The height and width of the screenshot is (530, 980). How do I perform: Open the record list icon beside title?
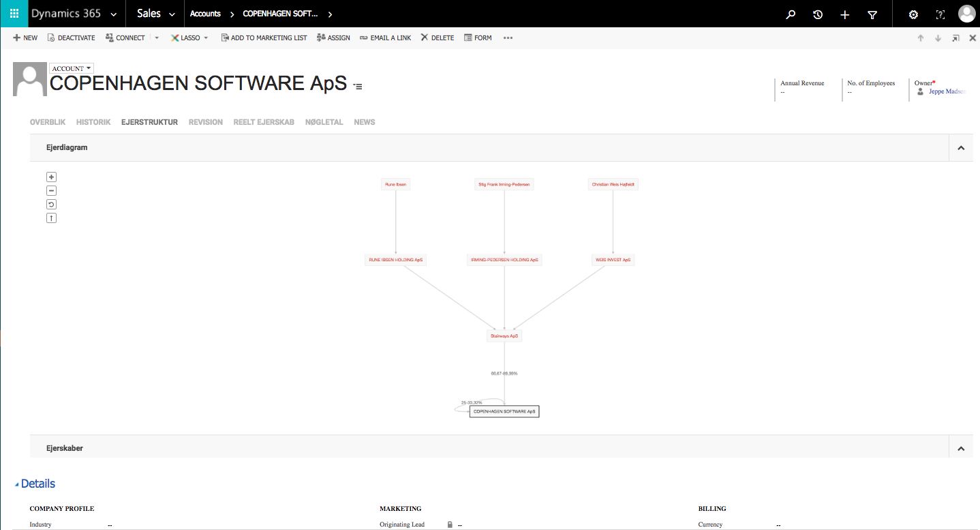(x=358, y=86)
